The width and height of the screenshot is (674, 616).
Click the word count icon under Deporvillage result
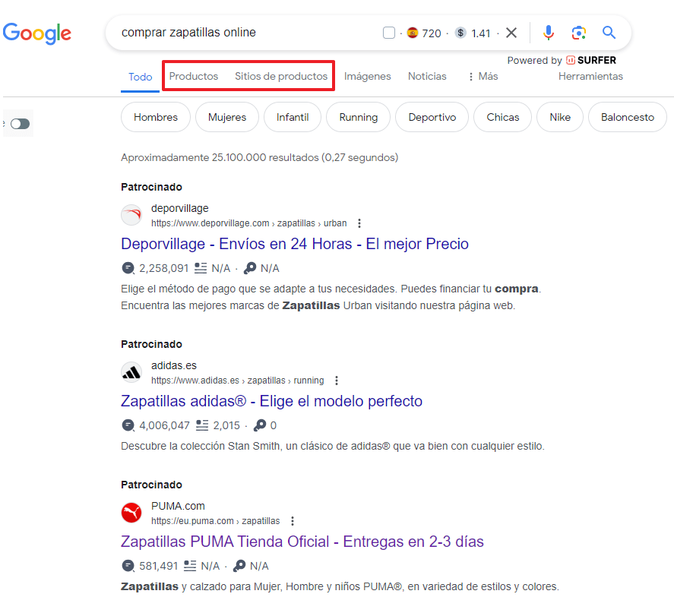pos(201,268)
